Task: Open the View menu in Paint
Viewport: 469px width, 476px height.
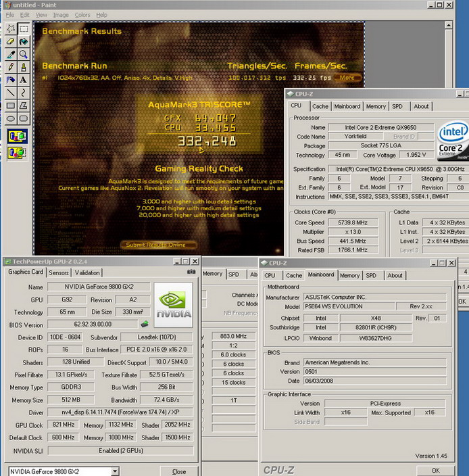Action: [x=41, y=15]
